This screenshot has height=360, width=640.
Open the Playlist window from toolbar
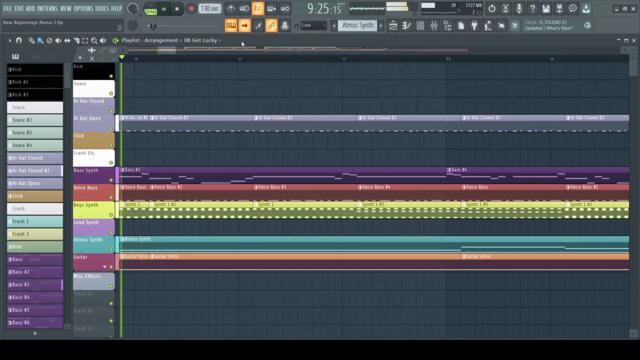point(393,26)
